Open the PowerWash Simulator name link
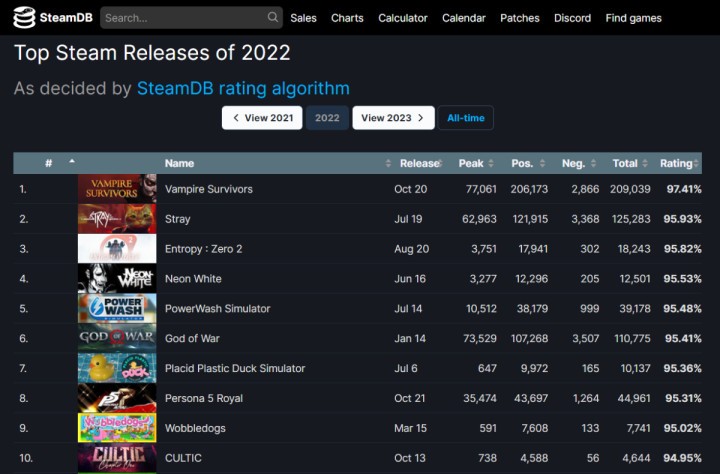This screenshot has height=474, width=720. [218, 309]
